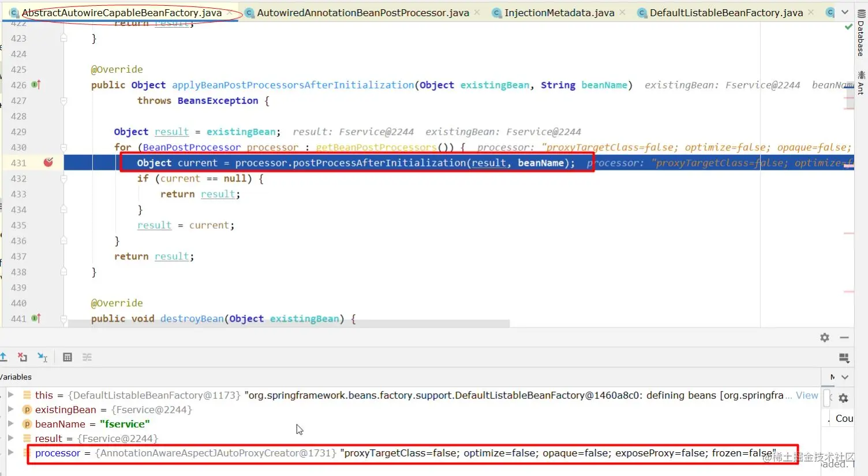868x476 pixels.
Task: Click @Override annotation on line 425
Action: pyautogui.click(x=117, y=69)
